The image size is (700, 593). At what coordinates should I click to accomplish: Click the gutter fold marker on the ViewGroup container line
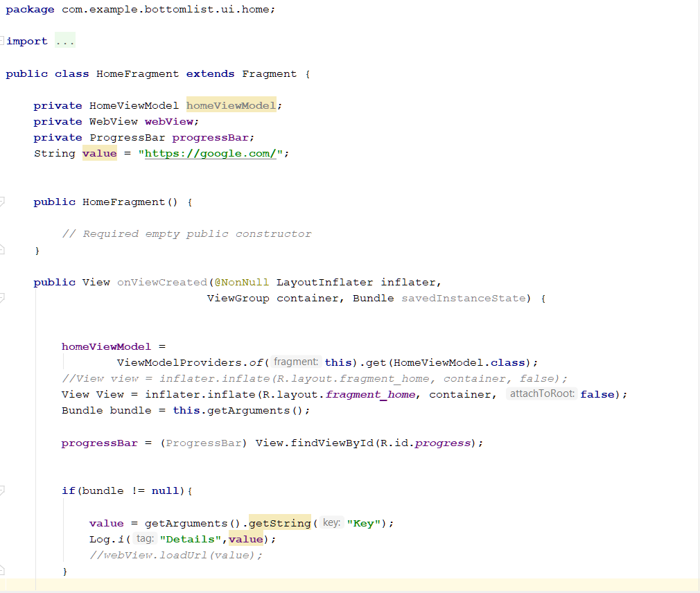click(2, 298)
